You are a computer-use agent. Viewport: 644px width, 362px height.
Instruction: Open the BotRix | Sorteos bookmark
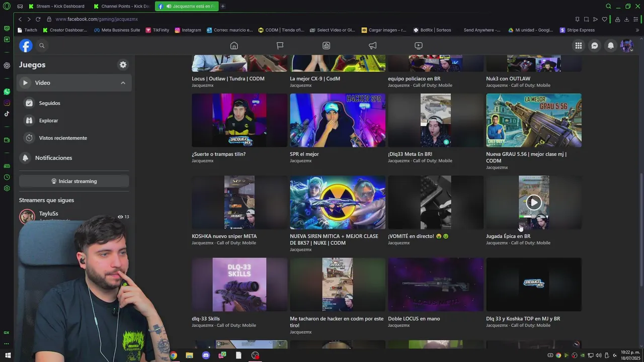click(432, 30)
